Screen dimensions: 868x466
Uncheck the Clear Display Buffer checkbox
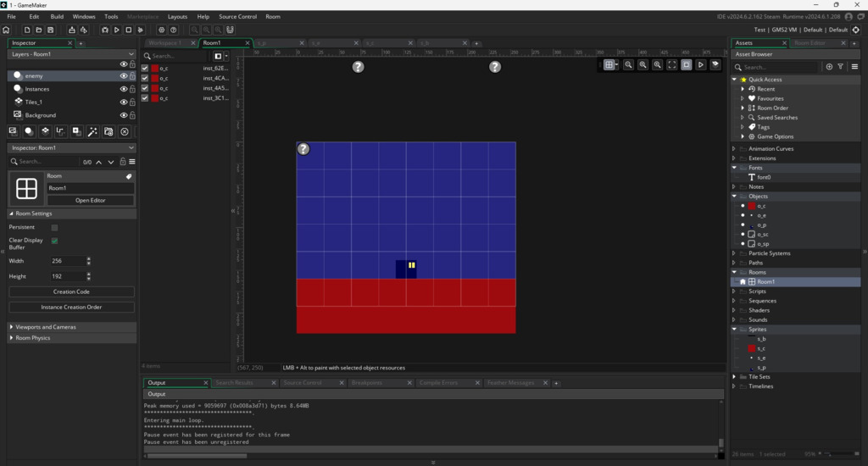click(55, 241)
